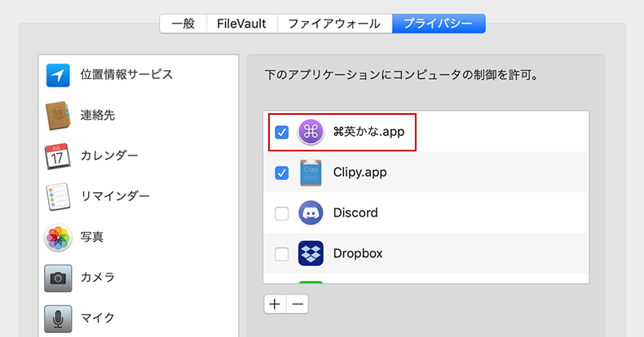Screen dimensions: 644x337
Task: Select the Dropbox name text
Action: [358, 253]
